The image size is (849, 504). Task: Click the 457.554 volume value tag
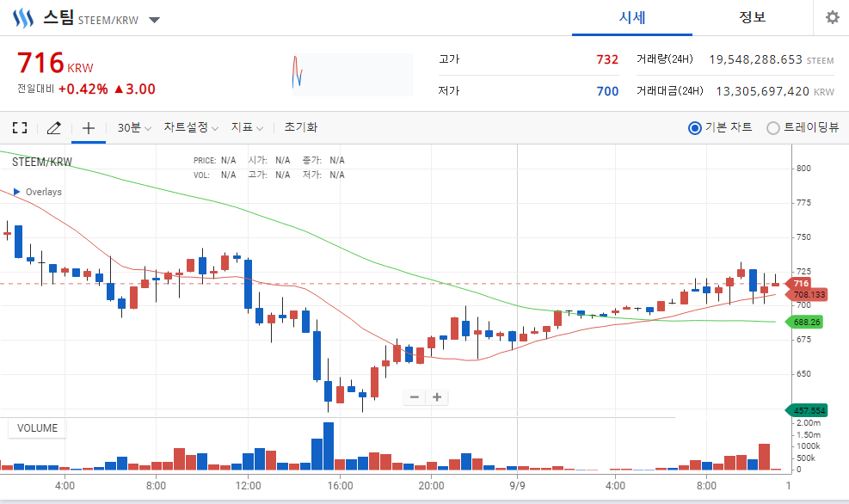808,410
